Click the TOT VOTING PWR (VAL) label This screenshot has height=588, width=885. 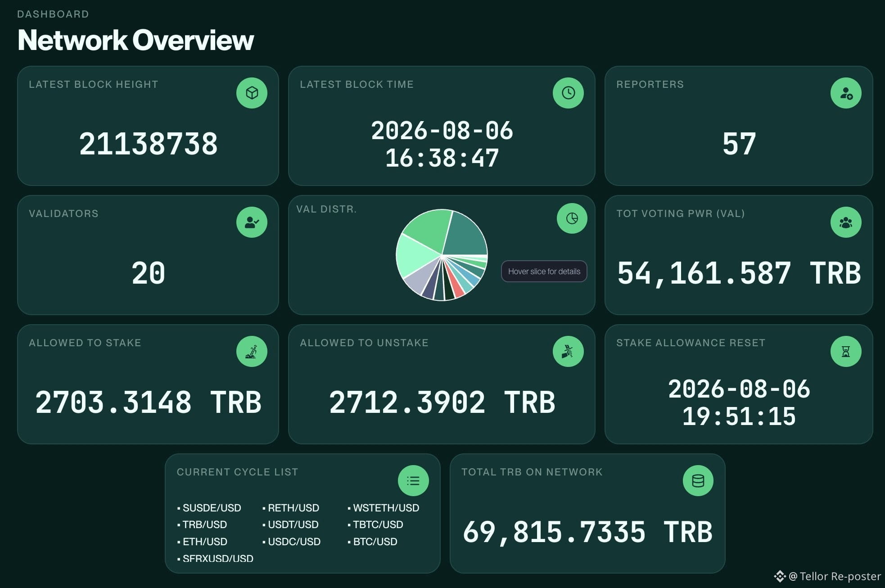click(x=680, y=213)
